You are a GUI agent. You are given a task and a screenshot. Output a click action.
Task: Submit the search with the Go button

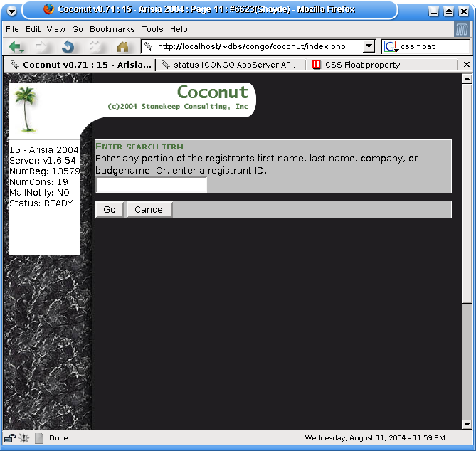tap(110, 209)
